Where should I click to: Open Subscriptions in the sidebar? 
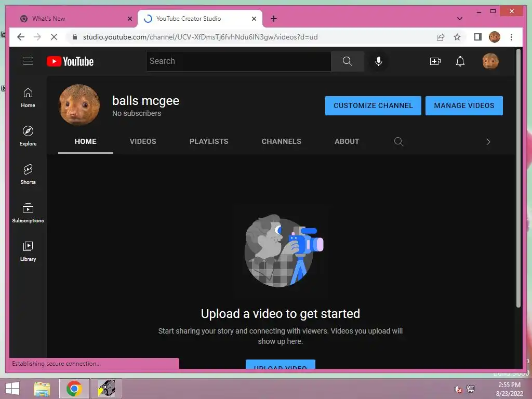click(28, 212)
